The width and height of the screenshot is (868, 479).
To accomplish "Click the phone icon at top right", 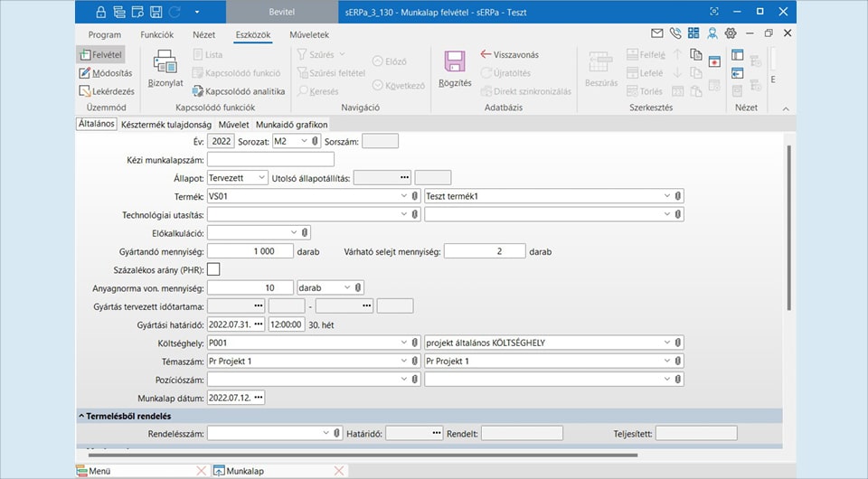I will click(x=675, y=33).
